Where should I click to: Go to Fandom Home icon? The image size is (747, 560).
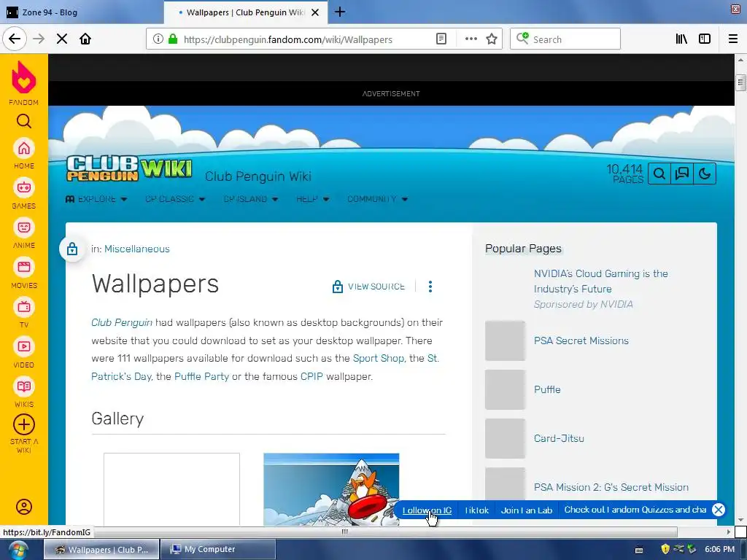(x=24, y=149)
